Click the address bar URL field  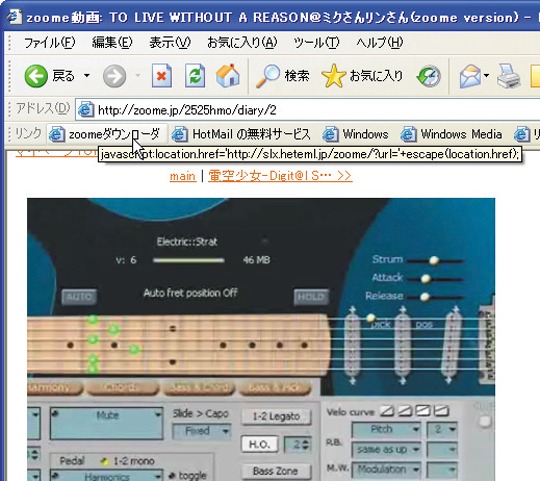point(308,110)
